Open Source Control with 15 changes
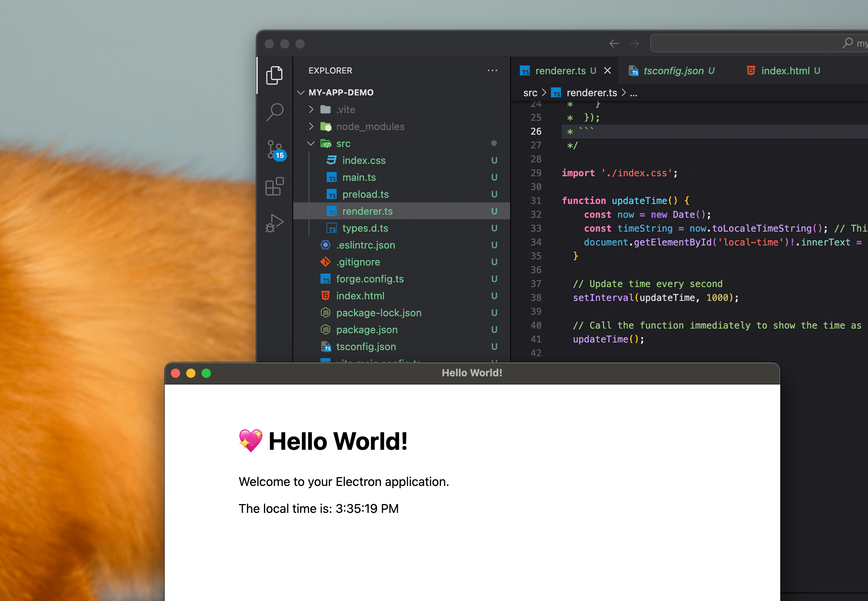868x601 pixels. click(275, 150)
